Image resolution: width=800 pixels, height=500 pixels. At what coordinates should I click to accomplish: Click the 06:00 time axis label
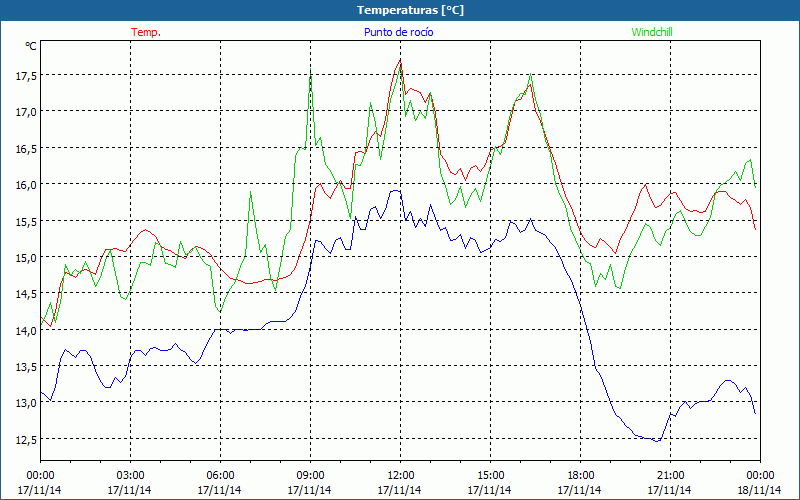(220, 476)
